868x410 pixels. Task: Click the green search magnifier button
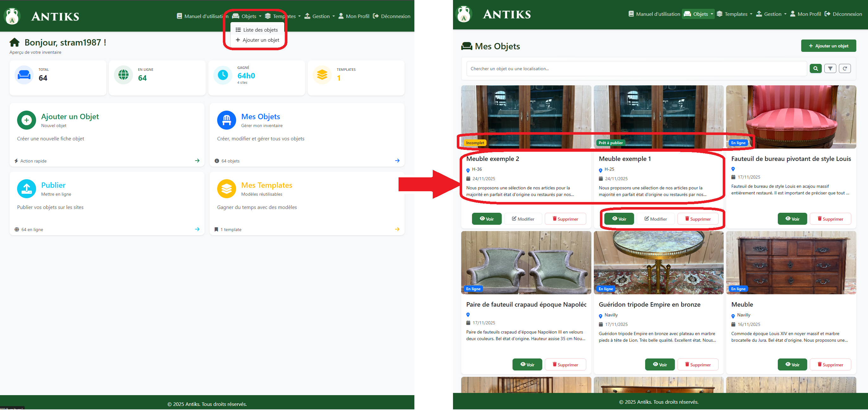pos(815,69)
